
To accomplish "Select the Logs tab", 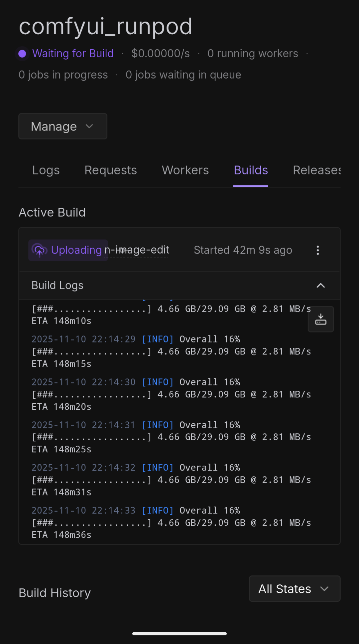I will point(46,170).
